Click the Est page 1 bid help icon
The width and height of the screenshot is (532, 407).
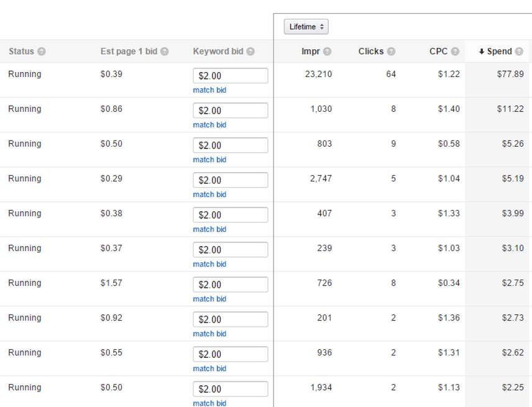coord(165,52)
